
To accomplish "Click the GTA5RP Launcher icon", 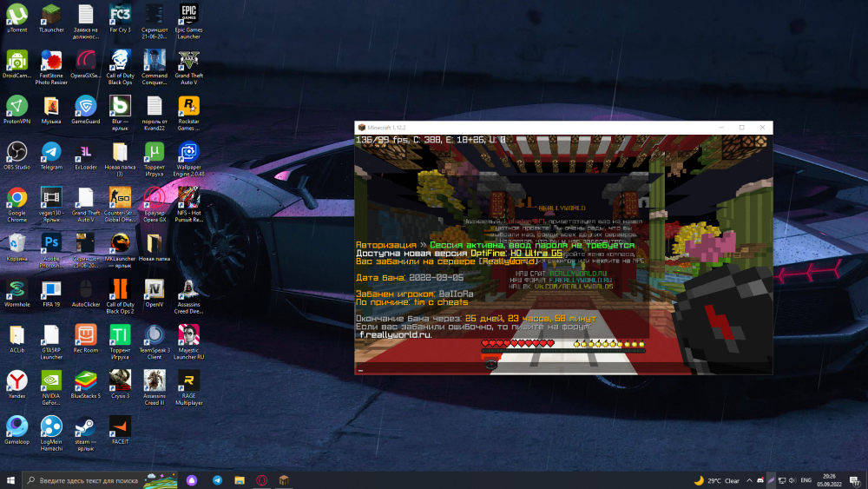I will pos(51,343).
